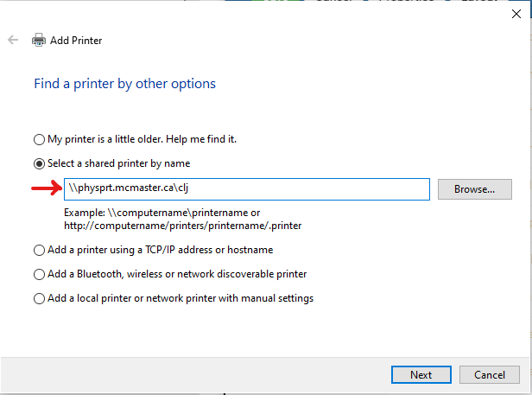Pick the local printer with manual settings radio button
This screenshot has width=532, height=395.
(x=38, y=298)
